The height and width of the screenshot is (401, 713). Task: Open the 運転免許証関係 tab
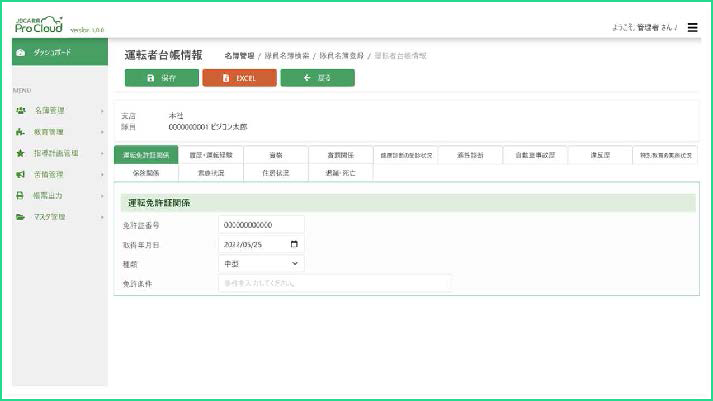coord(146,155)
